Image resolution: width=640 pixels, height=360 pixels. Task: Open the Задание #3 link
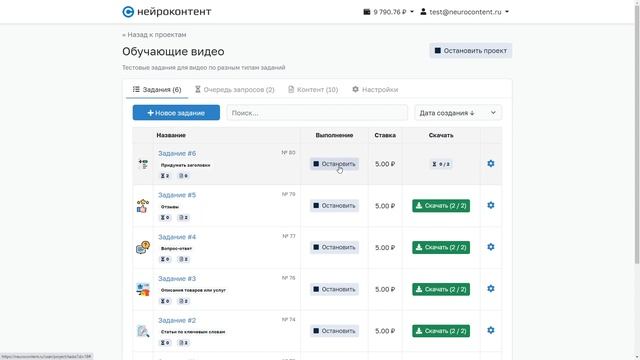177,279
